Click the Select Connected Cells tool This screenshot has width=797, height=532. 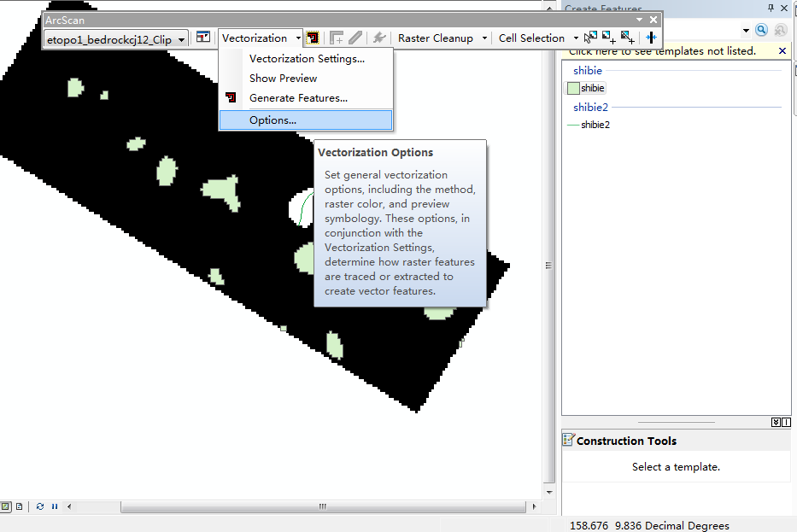[590, 38]
